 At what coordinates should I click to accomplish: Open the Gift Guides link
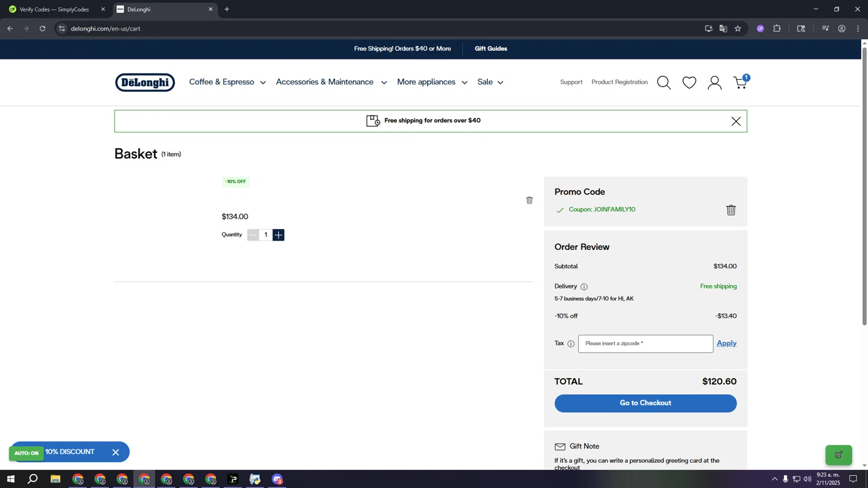coord(491,49)
